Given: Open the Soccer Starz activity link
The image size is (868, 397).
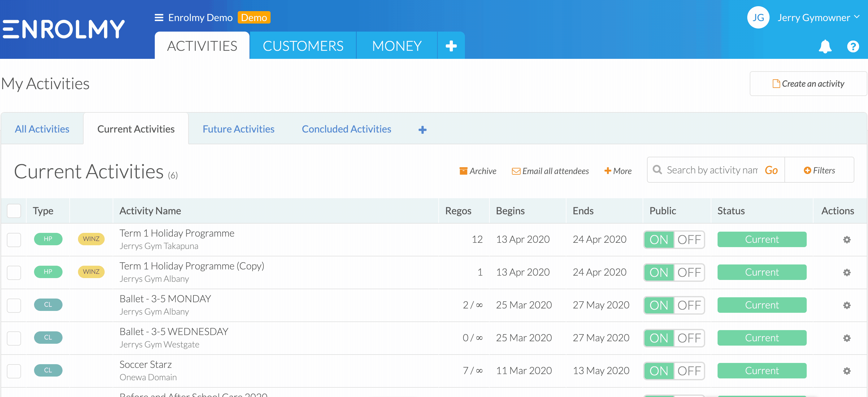Looking at the screenshot, I should click(x=145, y=364).
